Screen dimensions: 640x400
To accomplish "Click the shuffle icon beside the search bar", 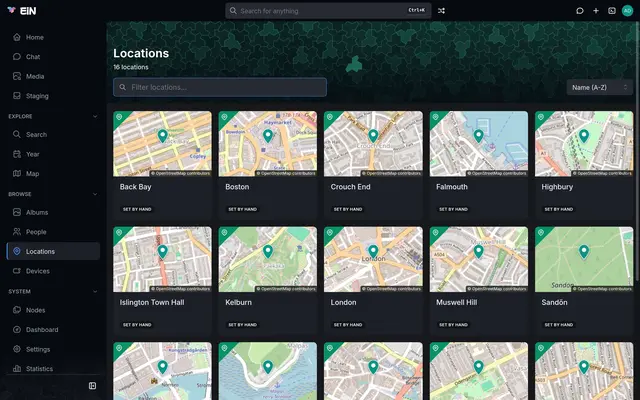I will click(441, 11).
